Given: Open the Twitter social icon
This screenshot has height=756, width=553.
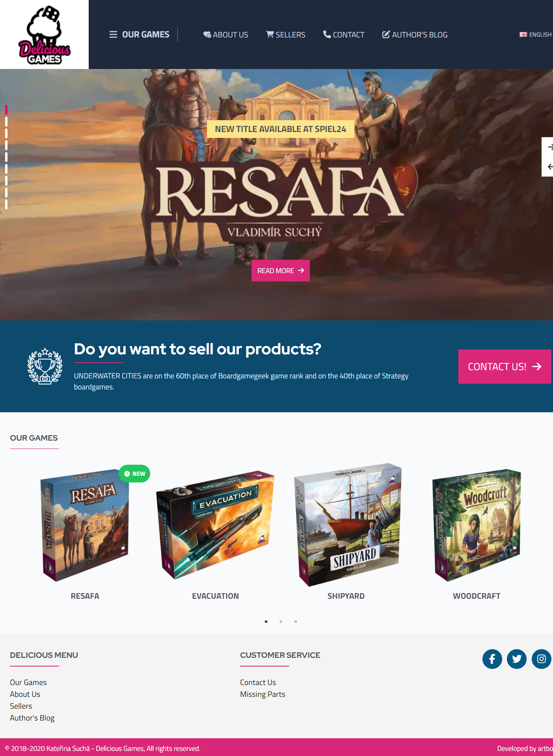Looking at the screenshot, I should [516, 659].
